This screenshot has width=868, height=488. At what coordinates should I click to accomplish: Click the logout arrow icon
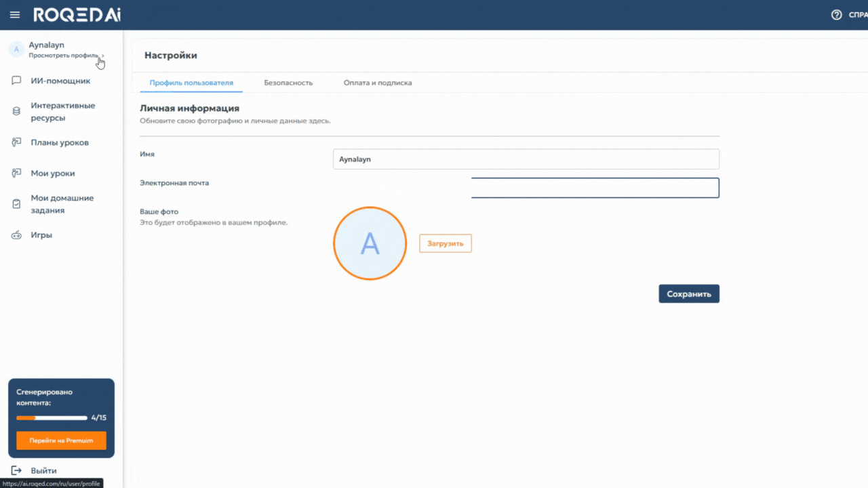[17, 470]
